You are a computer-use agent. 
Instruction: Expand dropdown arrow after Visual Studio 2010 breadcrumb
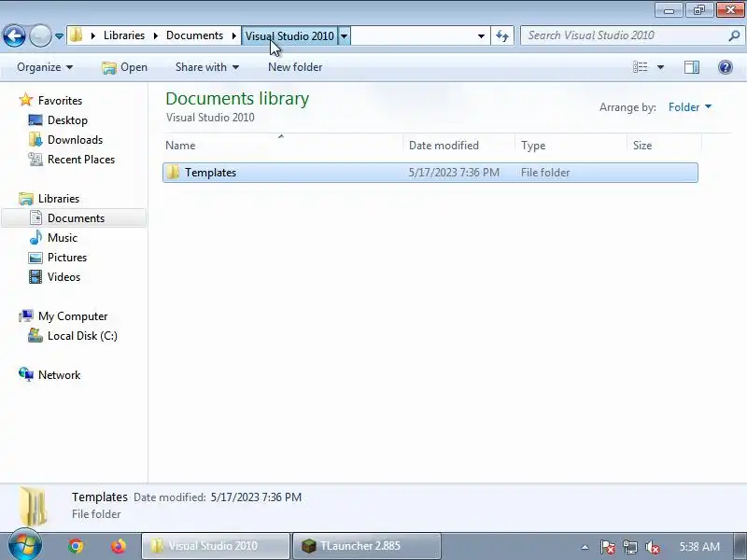(x=344, y=36)
